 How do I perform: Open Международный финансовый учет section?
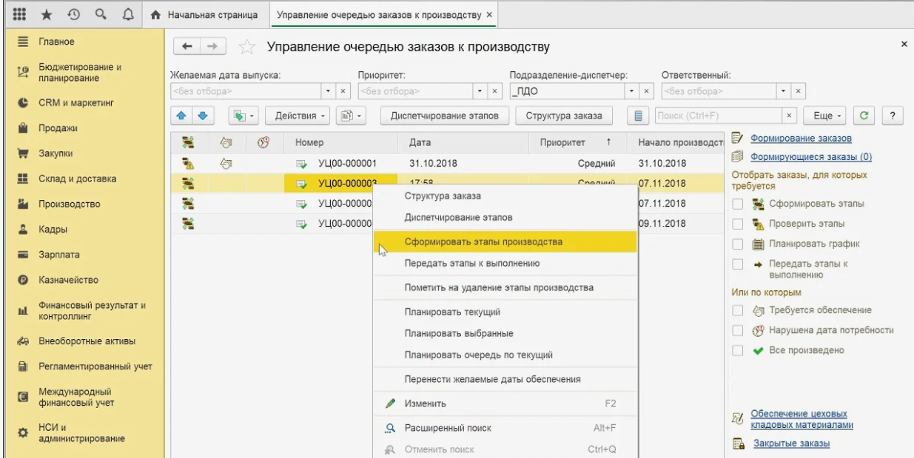[76, 397]
